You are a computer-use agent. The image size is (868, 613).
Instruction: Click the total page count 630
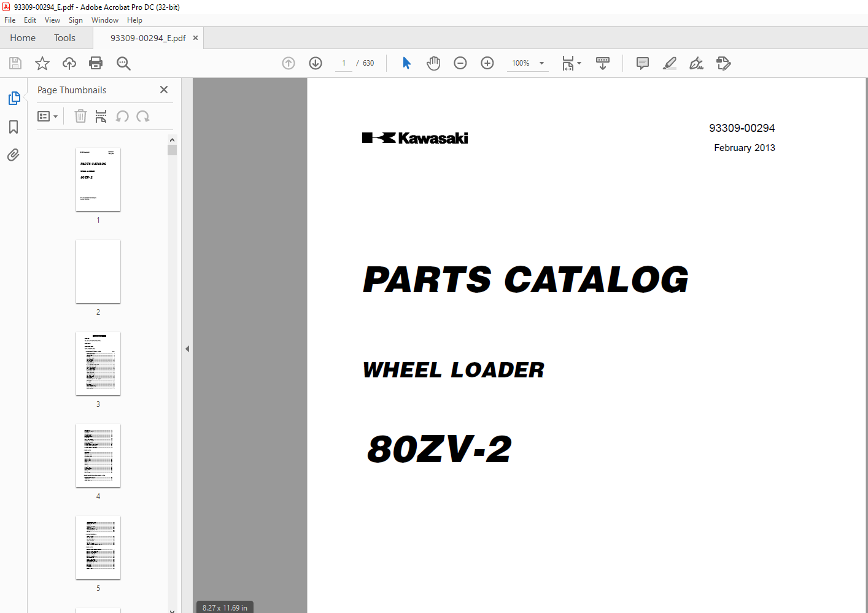(x=368, y=63)
